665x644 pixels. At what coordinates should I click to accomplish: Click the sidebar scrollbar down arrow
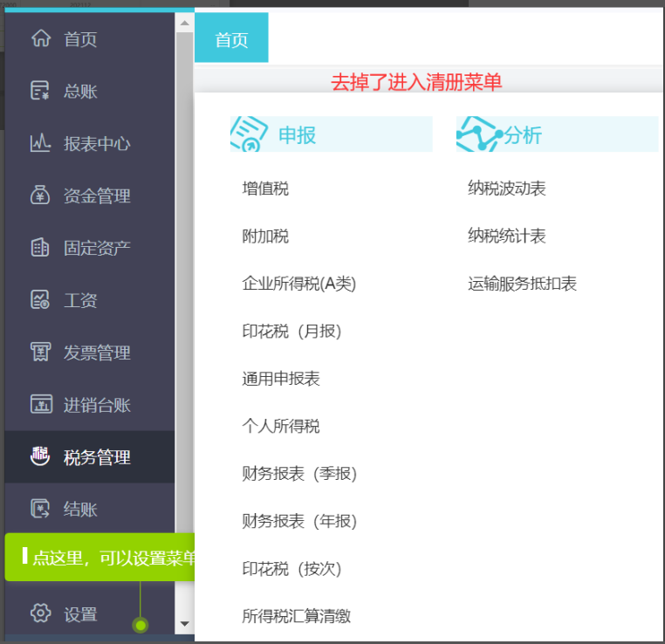coord(184,624)
